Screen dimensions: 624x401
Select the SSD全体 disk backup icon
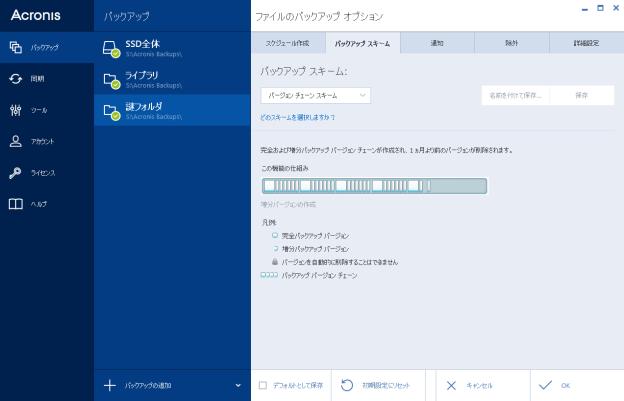tap(111, 49)
